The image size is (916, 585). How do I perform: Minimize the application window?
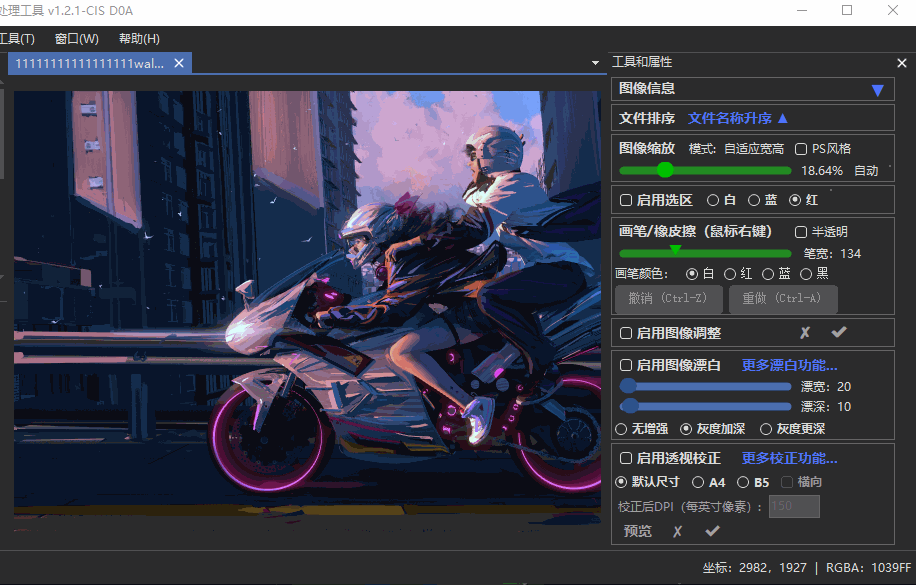802,11
